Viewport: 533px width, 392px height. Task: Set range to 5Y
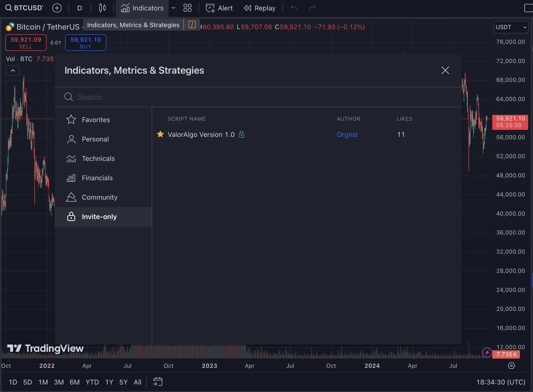coord(123,382)
